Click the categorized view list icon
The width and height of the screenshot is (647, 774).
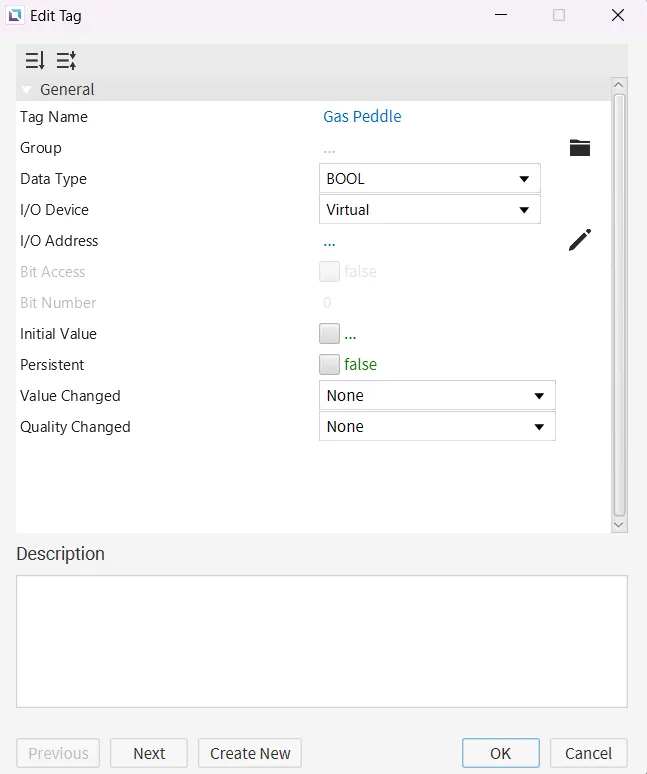coord(66,60)
